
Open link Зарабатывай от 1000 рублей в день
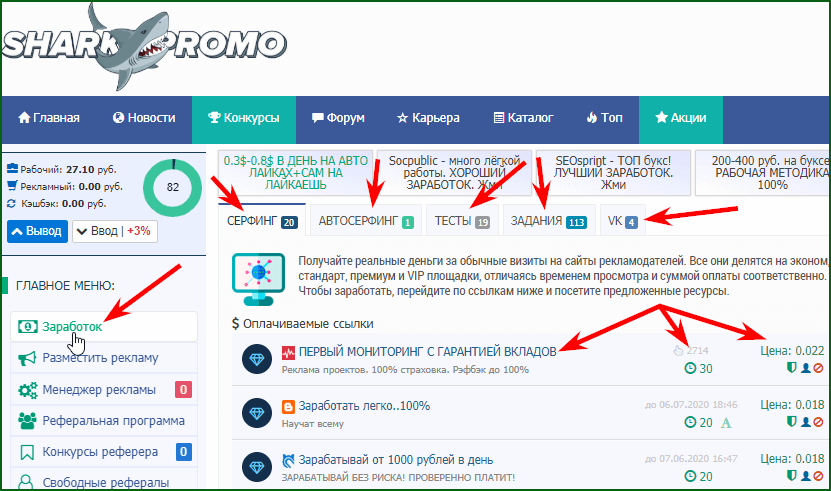click(x=395, y=460)
